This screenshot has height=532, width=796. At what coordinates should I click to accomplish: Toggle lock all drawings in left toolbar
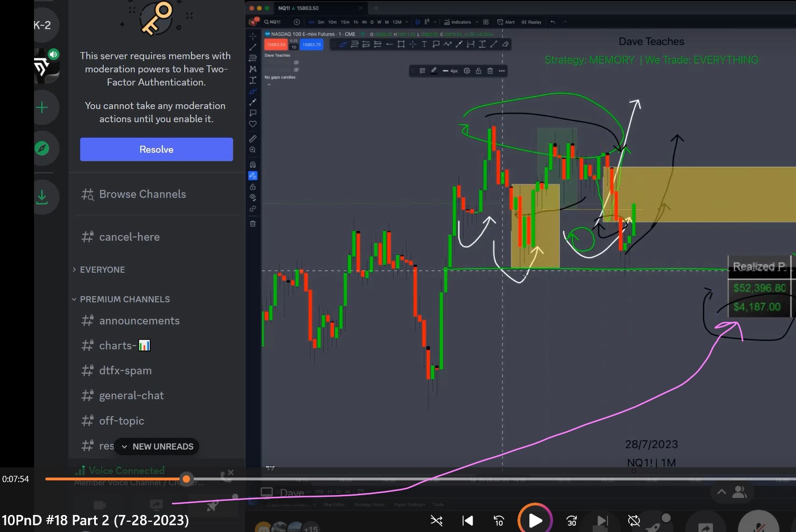253,187
